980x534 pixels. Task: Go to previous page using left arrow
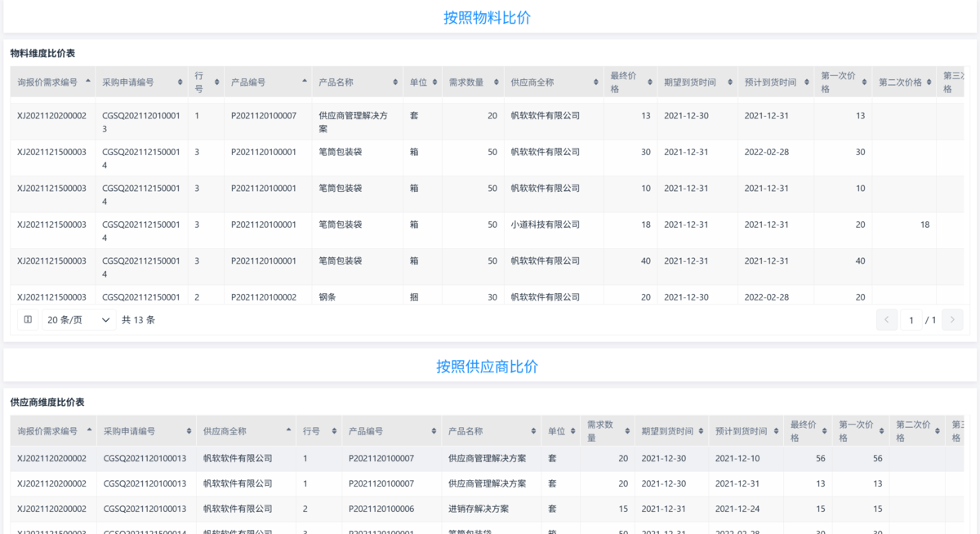tap(887, 320)
